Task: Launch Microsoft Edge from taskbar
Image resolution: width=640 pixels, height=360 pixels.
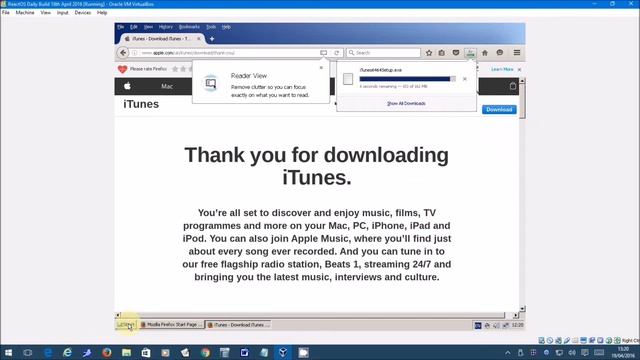Action: 48,353
